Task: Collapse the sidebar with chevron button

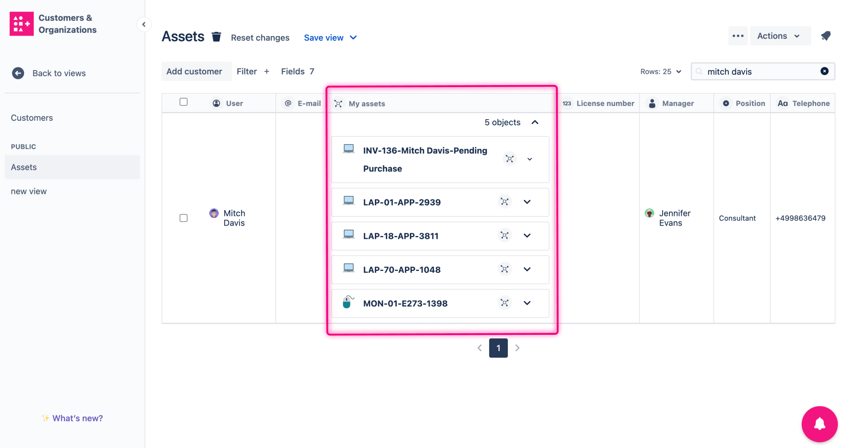Action: point(144,24)
